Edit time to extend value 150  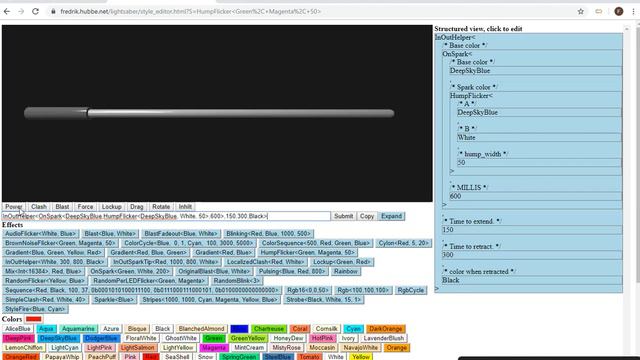pos(531,229)
